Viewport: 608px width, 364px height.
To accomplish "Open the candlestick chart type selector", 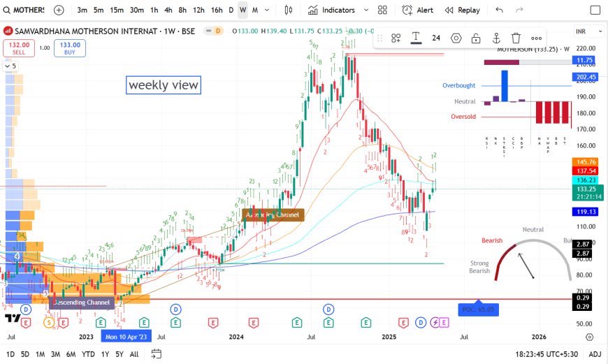I will tap(288, 10).
